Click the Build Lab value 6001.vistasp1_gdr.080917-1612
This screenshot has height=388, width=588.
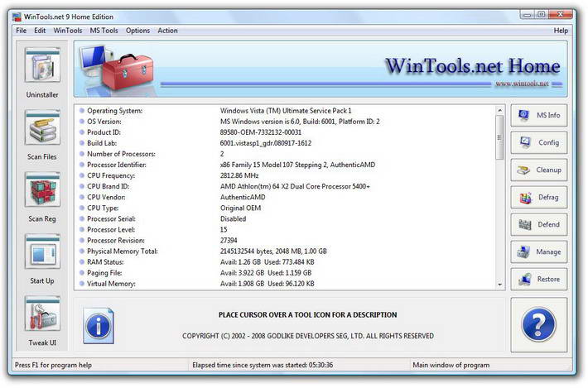tap(266, 143)
